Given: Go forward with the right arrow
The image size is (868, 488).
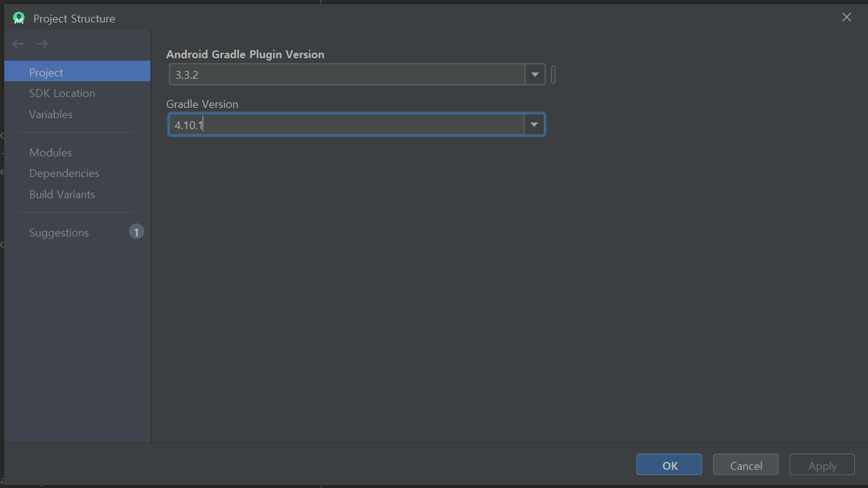Looking at the screenshot, I should point(42,44).
